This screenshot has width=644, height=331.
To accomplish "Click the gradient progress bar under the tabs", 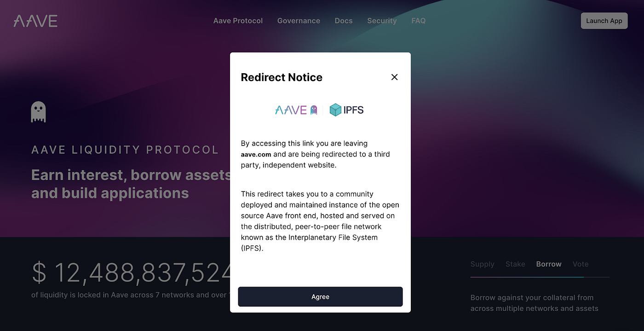I will [x=540, y=277].
